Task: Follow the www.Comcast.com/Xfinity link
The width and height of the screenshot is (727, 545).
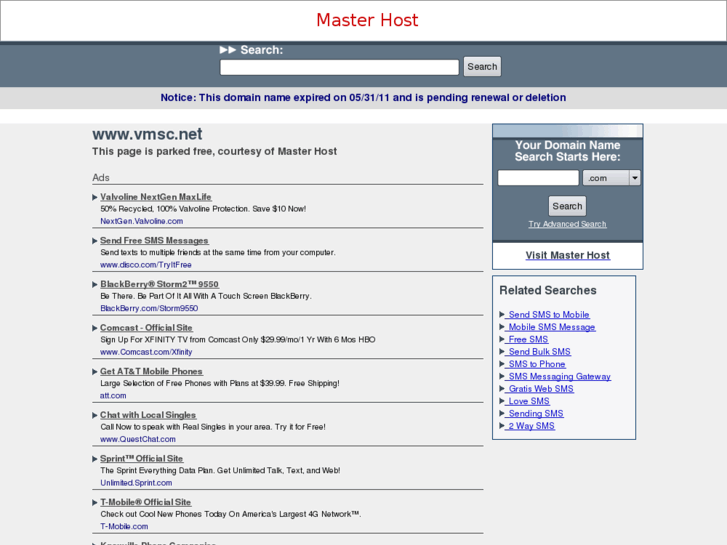Action: (146, 352)
